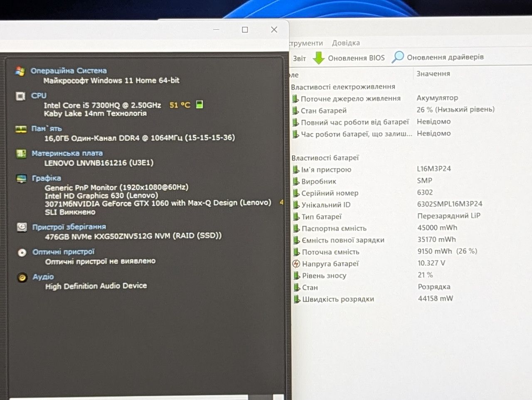Open the CPU section icon
The height and width of the screenshot is (400, 532).
[20, 96]
